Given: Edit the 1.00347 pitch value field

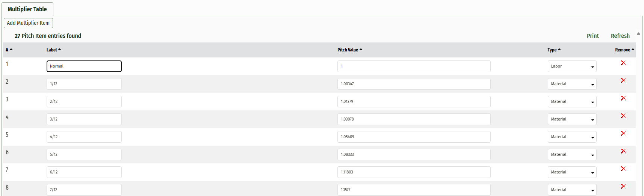Looking at the screenshot, I should tap(413, 84).
